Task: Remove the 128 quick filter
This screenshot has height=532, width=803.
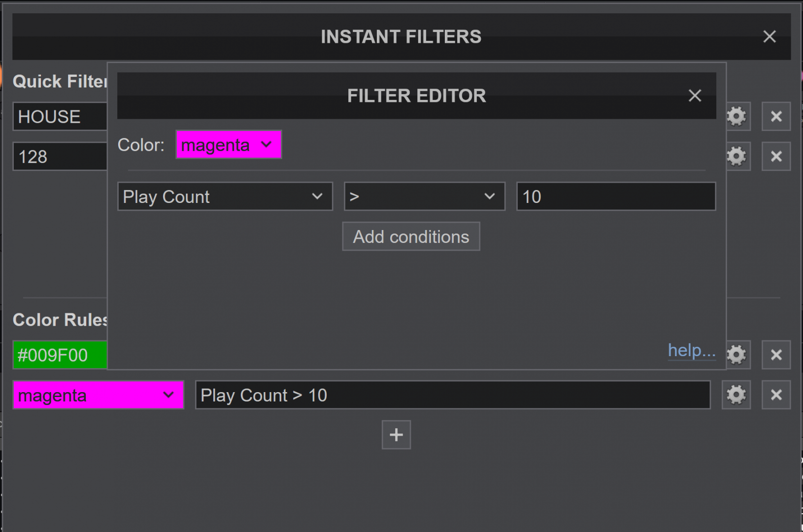Action: pos(776,157)
